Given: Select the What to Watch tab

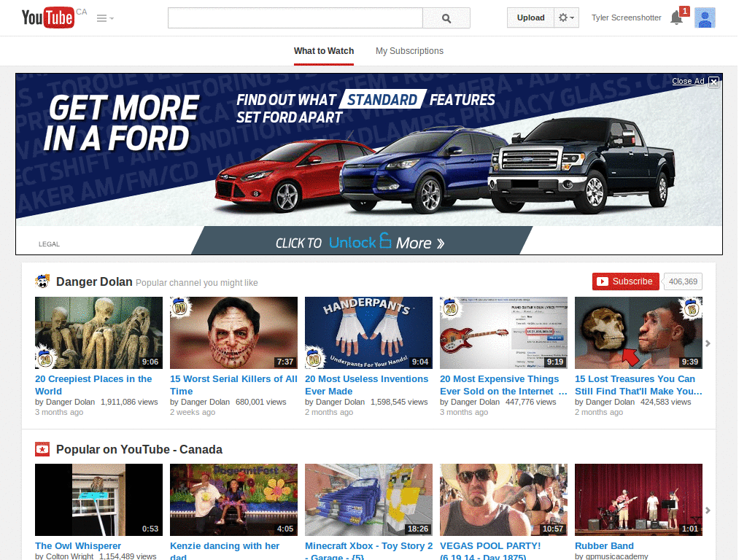Looking at the screenshot, I should [x=324, y=51].
